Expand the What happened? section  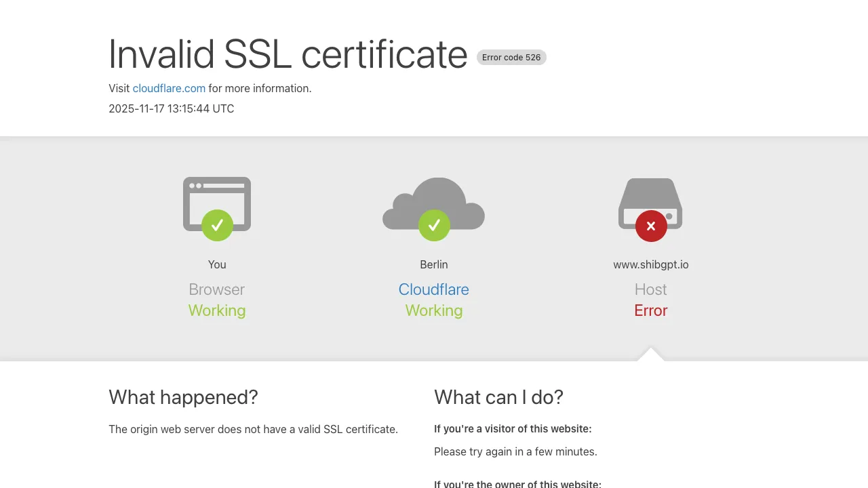(183, 397)
